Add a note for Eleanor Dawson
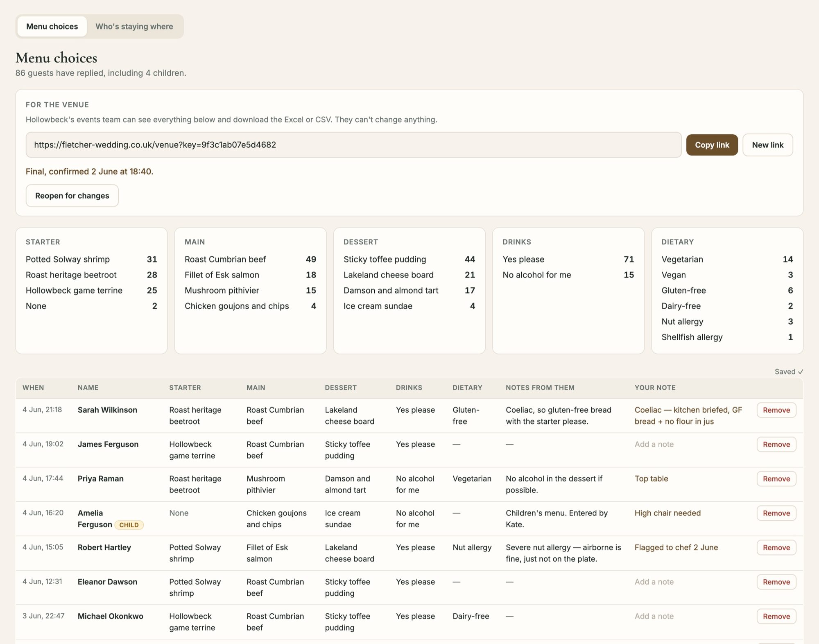819x644 pixels. [654, 582]
